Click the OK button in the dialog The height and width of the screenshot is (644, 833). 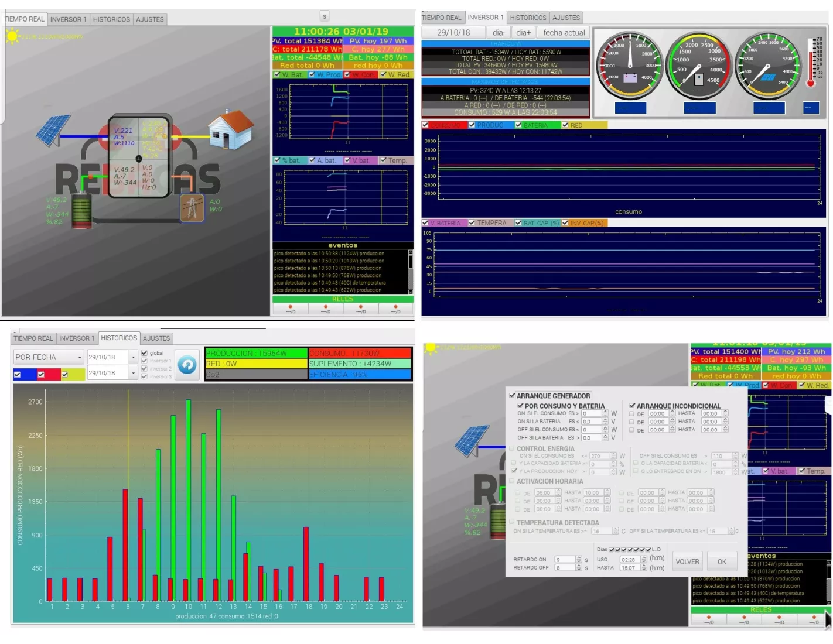pos(722,562)
